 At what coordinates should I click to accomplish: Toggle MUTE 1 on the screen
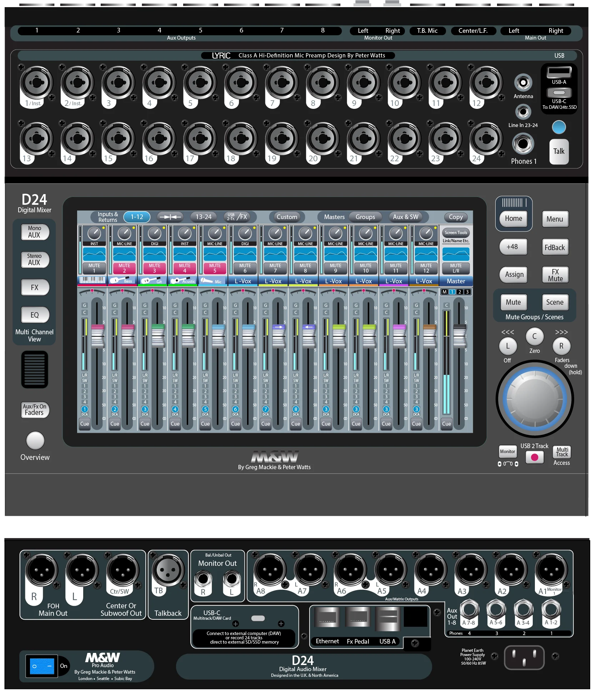click(94, 268)
